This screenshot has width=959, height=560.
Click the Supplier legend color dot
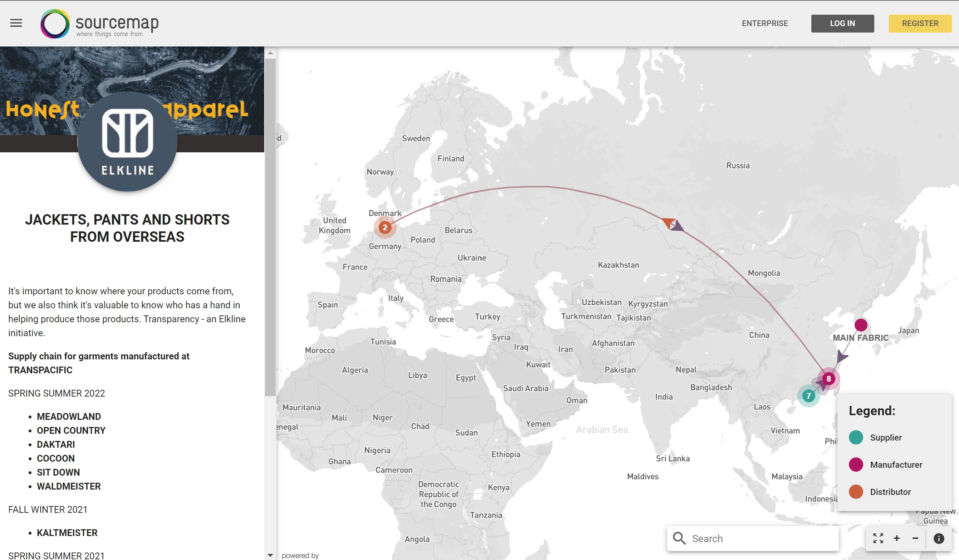856,438
